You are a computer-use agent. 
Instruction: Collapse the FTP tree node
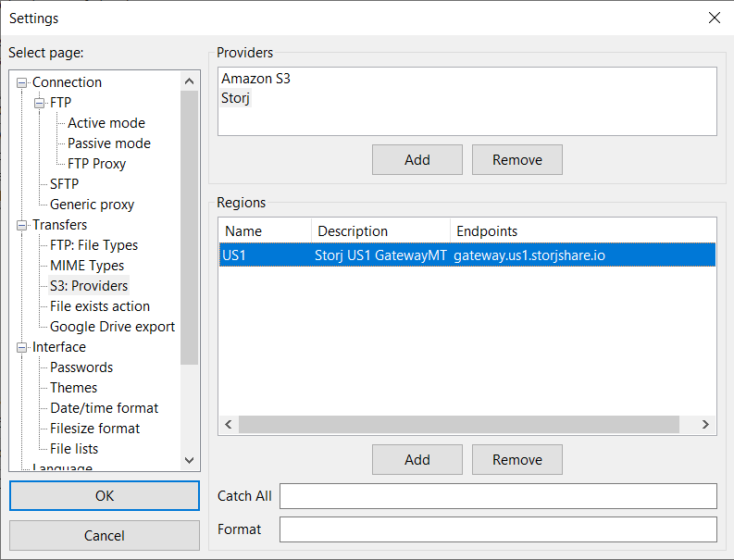coord(39,103)
